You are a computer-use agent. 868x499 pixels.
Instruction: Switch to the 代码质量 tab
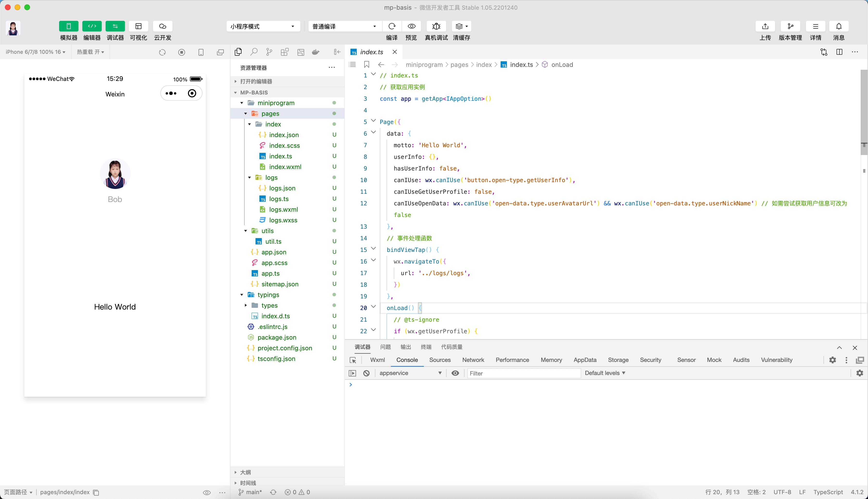coord(452,347)
